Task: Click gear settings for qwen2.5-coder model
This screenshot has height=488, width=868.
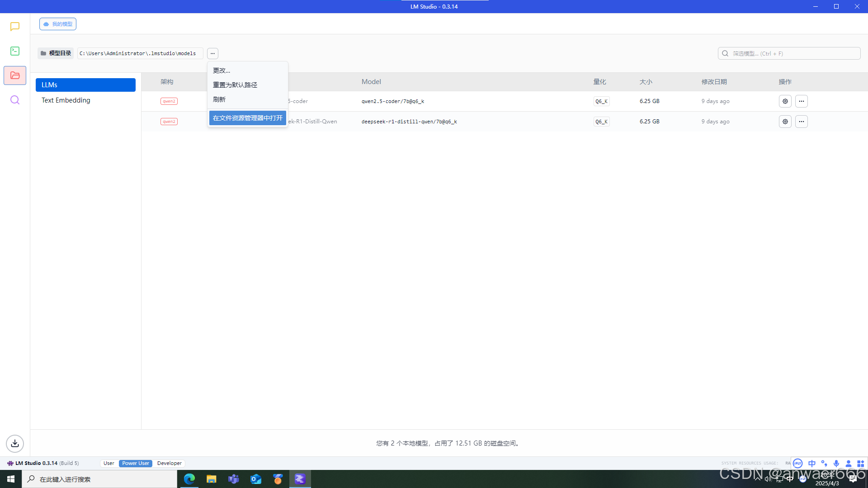Action: (785, 101)
